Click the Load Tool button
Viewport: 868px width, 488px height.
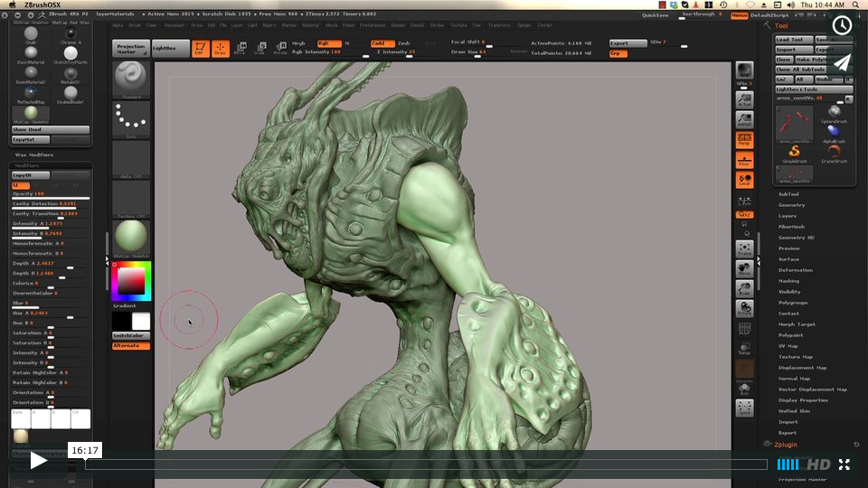point(794,40)
